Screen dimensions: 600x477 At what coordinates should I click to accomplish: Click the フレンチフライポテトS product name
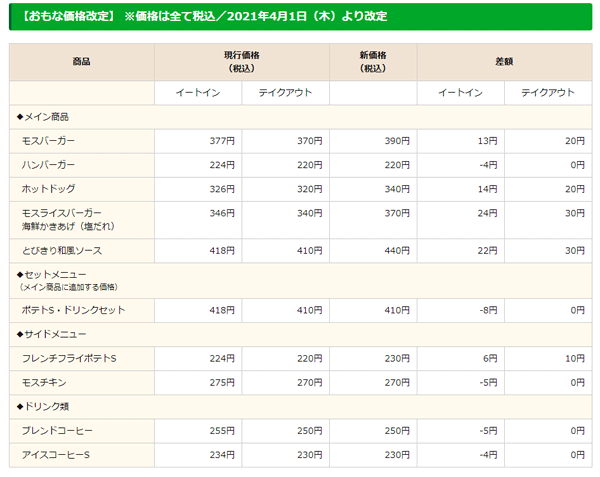tap(69, 358)
